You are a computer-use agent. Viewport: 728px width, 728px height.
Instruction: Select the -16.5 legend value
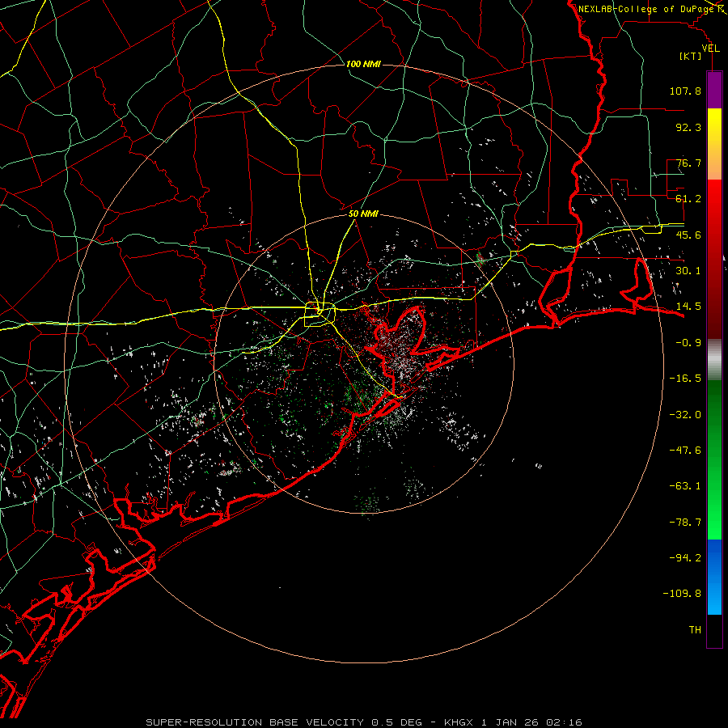click(685, 379)
